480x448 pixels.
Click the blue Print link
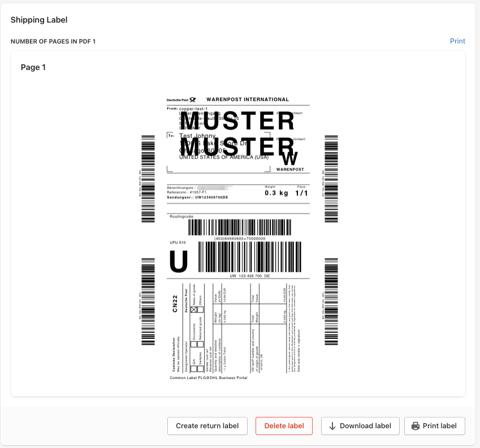pyautogui.click(x=457, y=41)
